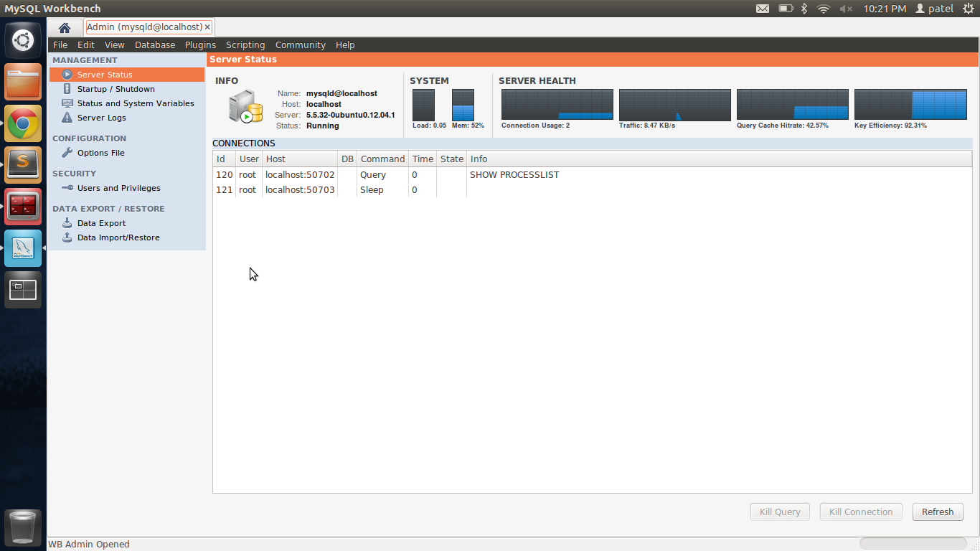Click the localhost:50703 host cell
This screenshot has width=980, height=551.
click(300, 190)
